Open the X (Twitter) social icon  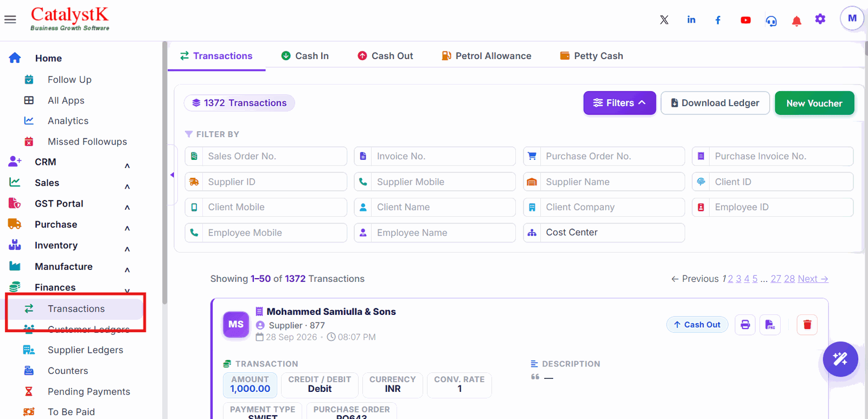pyautogui.click(x=664, y=20)
